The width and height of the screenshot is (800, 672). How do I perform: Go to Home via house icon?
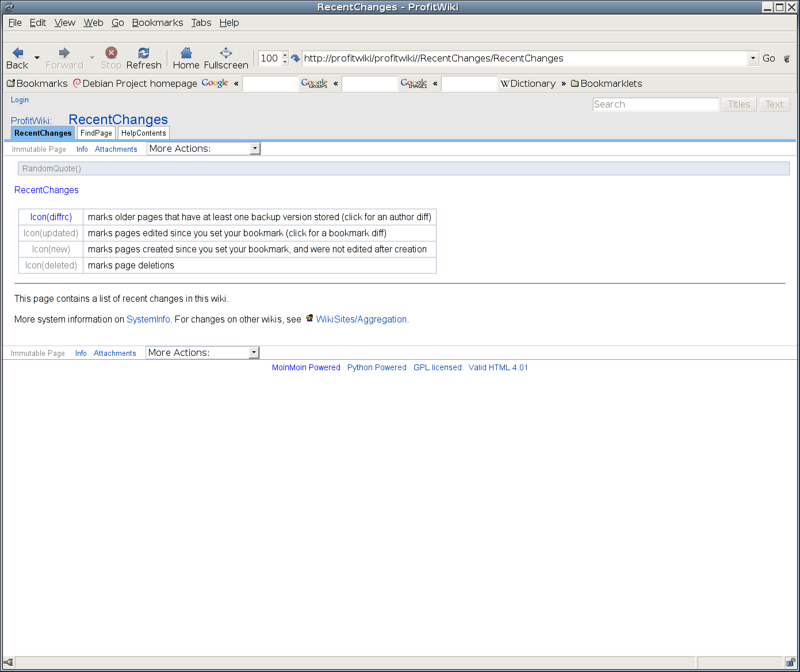pyautogui.click(x=186, y=53)
